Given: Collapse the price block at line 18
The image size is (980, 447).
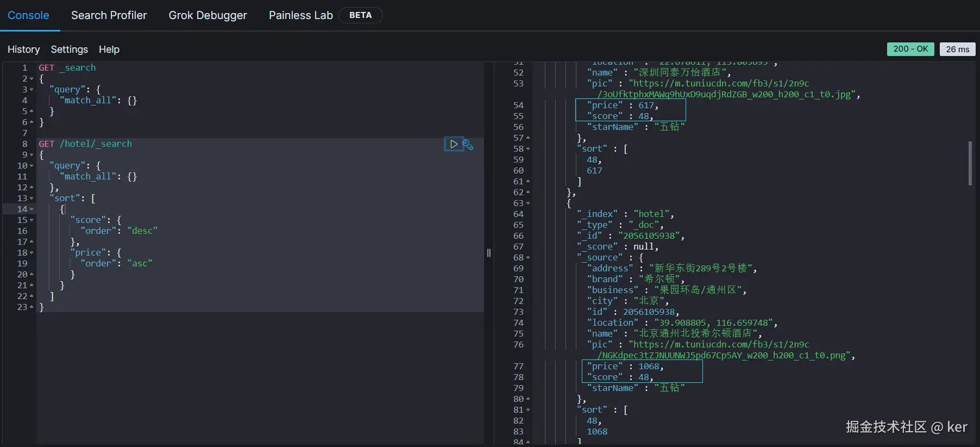Looking at the screenshot, I should pyautogui.click(x=32, y=253).
